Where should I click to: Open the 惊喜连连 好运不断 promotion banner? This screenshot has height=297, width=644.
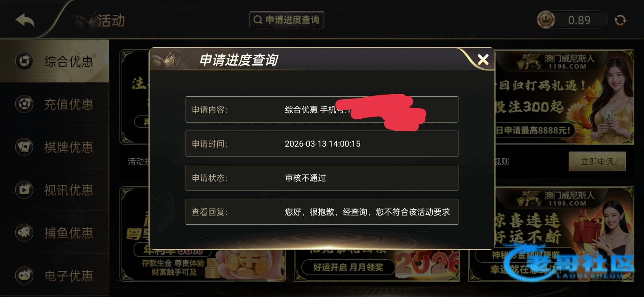[x=564, y=234]
